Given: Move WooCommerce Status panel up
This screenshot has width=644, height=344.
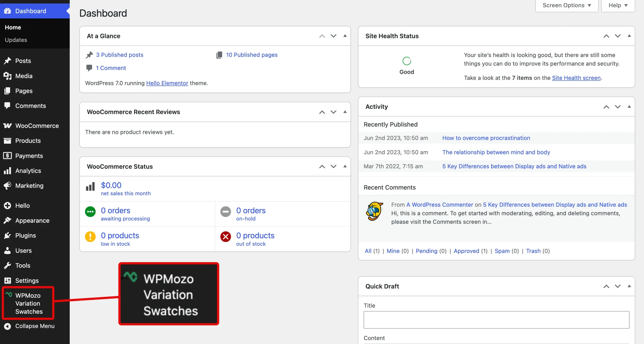Looking at the screenshot, I should (322, 166).
